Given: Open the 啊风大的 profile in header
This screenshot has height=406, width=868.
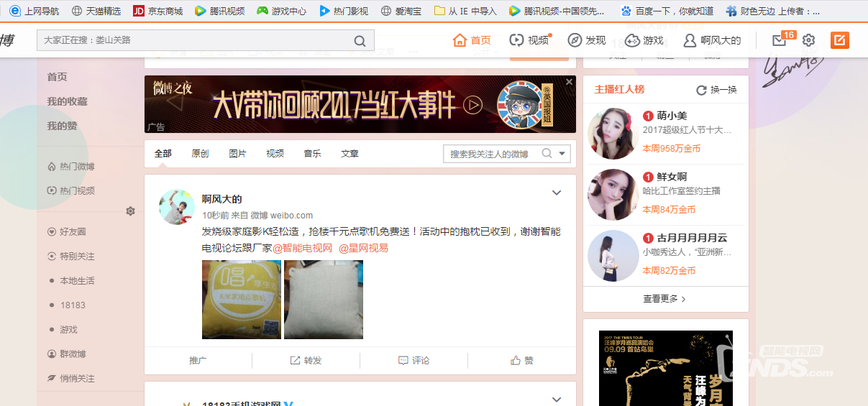Looking at the screenshot, I should [x=712, y=40].
